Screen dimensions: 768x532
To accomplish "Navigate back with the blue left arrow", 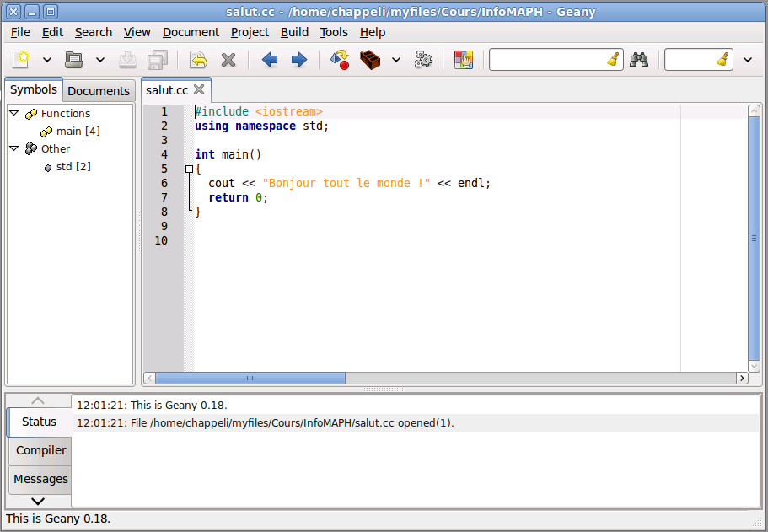I will tap(270, 60).
